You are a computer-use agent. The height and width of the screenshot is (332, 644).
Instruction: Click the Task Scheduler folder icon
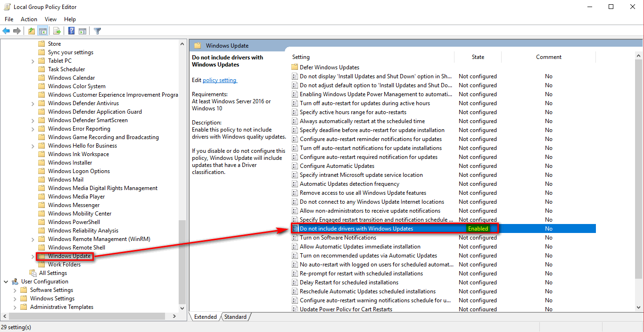41,69
